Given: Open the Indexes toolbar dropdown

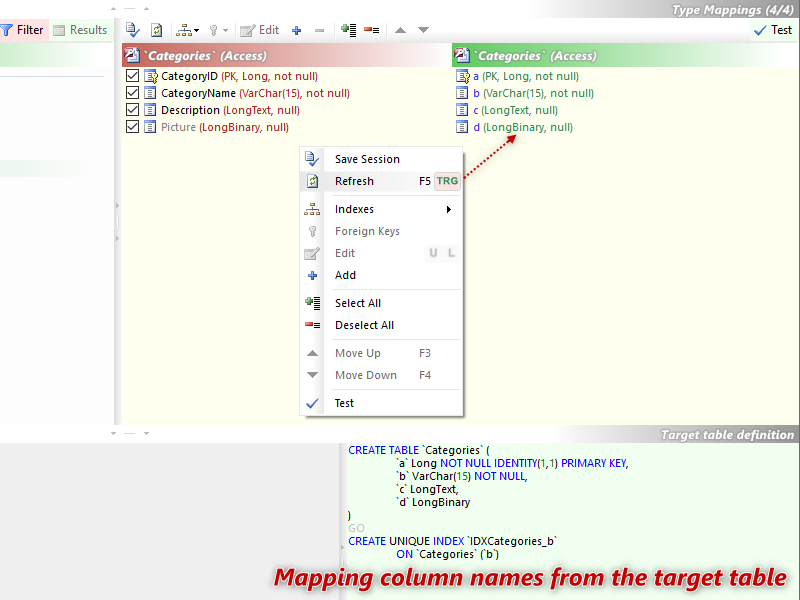Looking at the screenshot, I should [187, 31].
